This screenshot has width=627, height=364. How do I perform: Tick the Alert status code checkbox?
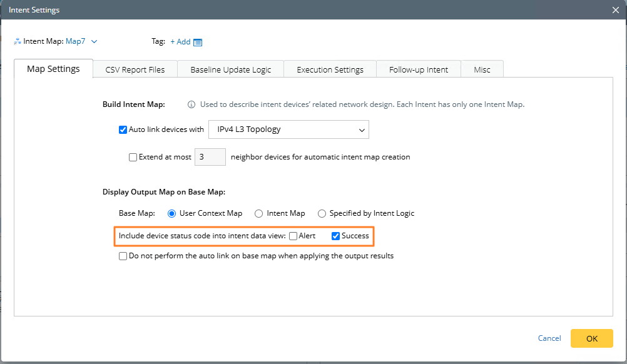[293, 236]
